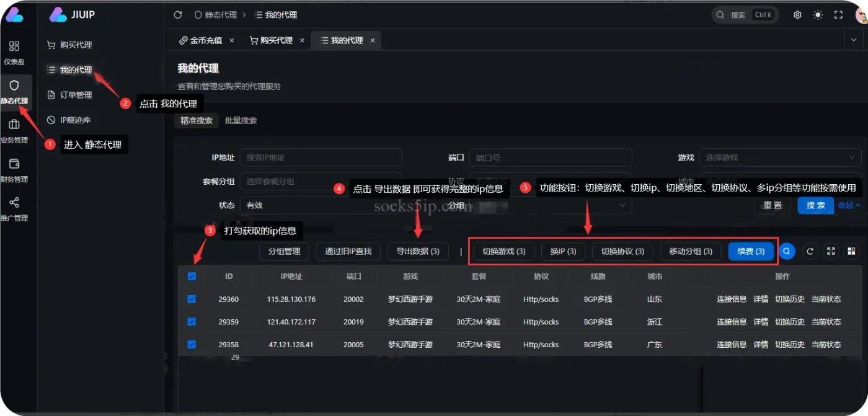The image size is (868, 416).
Task: Select the 精准搜索 search mode
Action: tap(197, 121)
